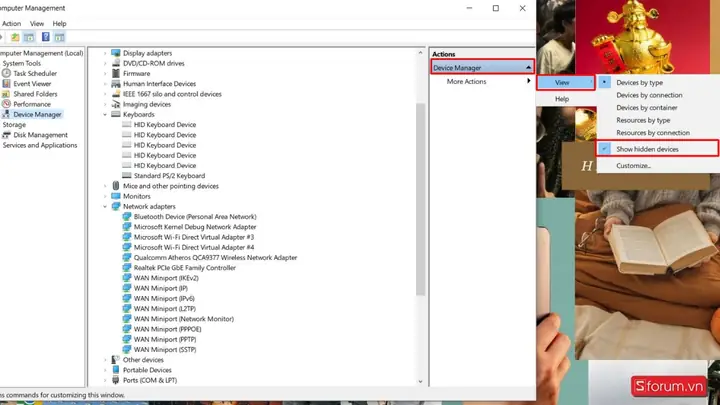
Task: Click the Realtek PCIe GbE Family Controller icon
Action: coord(127,268)
